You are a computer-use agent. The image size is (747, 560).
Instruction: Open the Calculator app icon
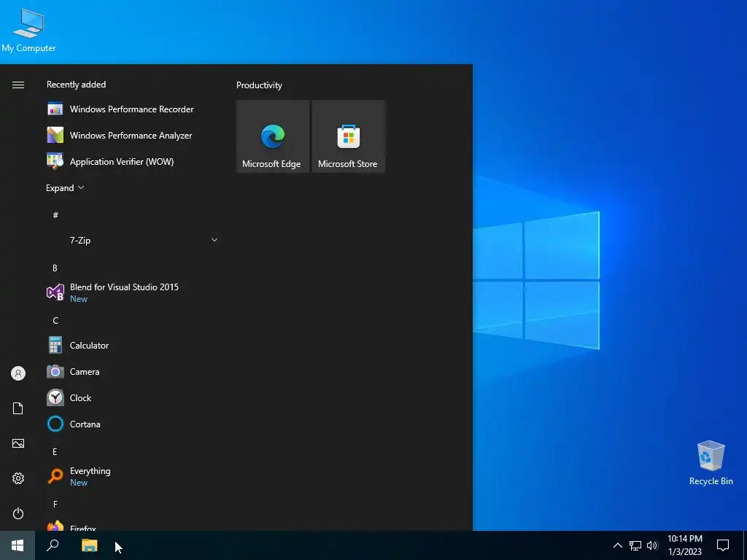tap(55, 345)
